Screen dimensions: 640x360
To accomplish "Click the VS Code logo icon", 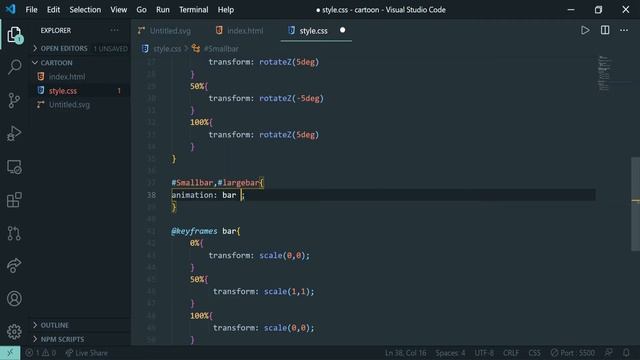I will (x=11, y=9).
